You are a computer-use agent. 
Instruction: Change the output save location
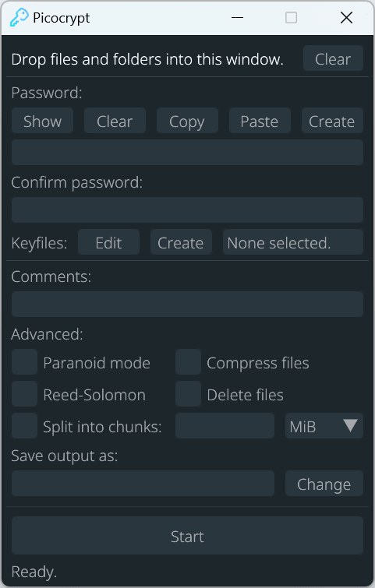324,484
